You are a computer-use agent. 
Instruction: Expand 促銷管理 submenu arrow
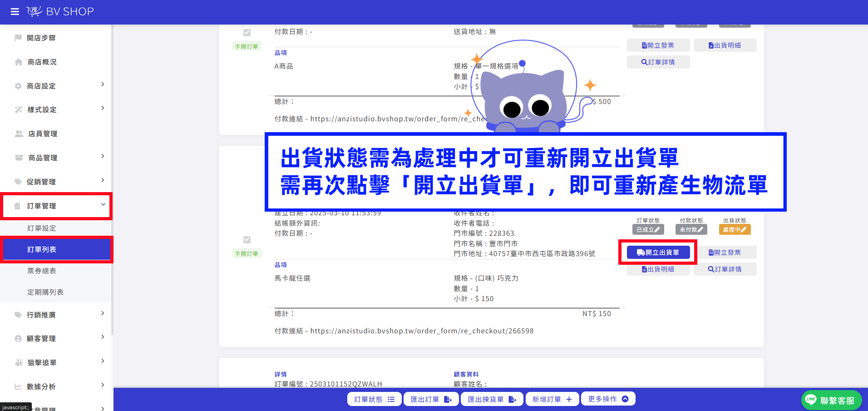tap(103, 180)
